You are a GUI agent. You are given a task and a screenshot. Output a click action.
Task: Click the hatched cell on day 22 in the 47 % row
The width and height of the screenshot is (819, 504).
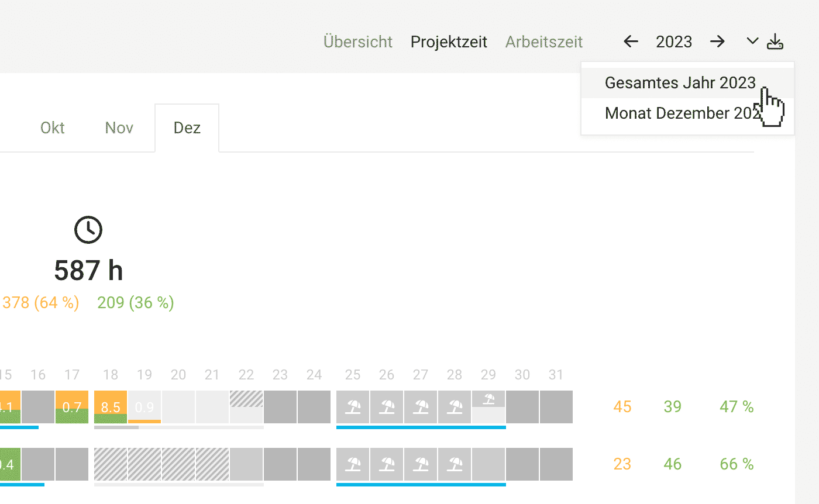246,399
